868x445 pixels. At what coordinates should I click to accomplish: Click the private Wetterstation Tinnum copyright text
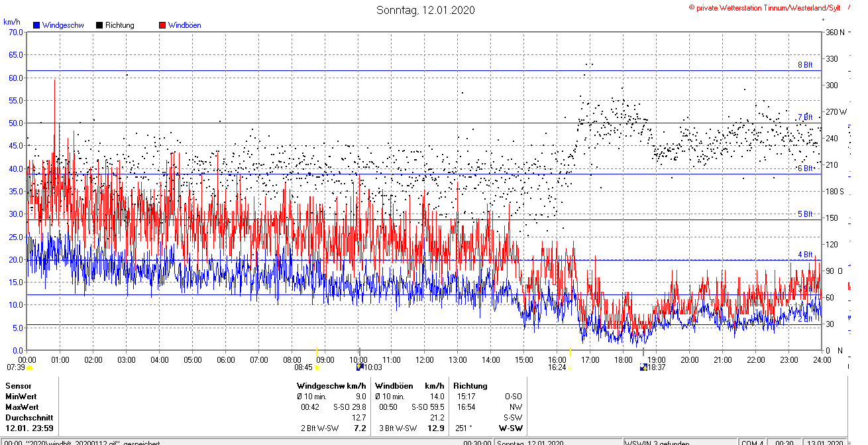(x=764, y=7)
